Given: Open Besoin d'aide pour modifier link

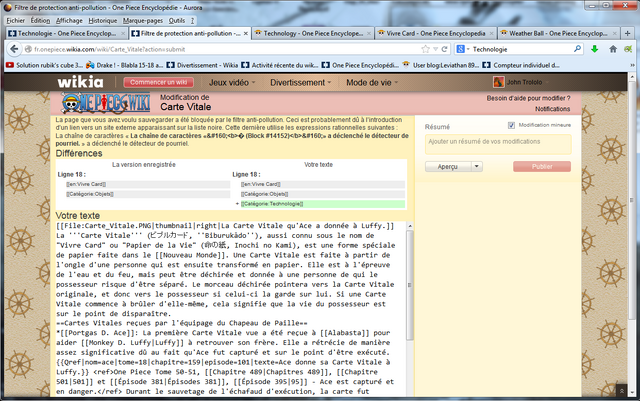Looking at the screenshot, I should (x=528, y=98).
